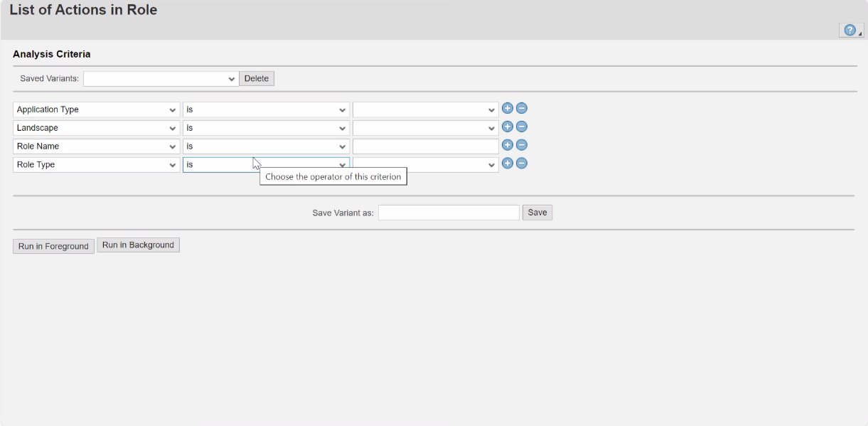Remove the Application Type criterion row

[521, 108]
